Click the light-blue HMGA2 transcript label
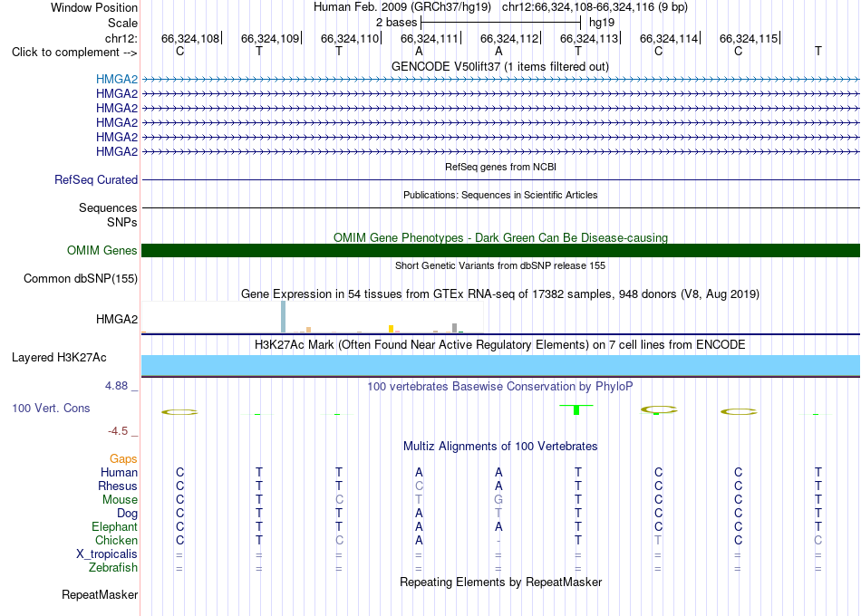This screenshot has height=616, width=861. 116,79
